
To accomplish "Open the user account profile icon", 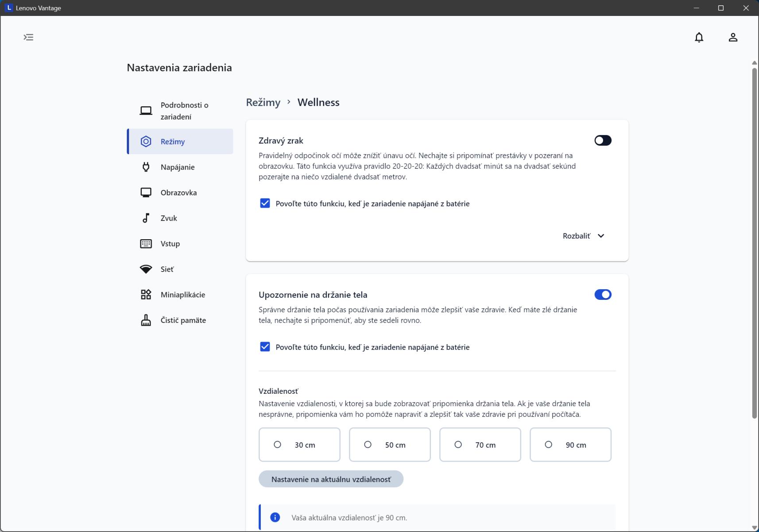I will (x=733, y=38).
